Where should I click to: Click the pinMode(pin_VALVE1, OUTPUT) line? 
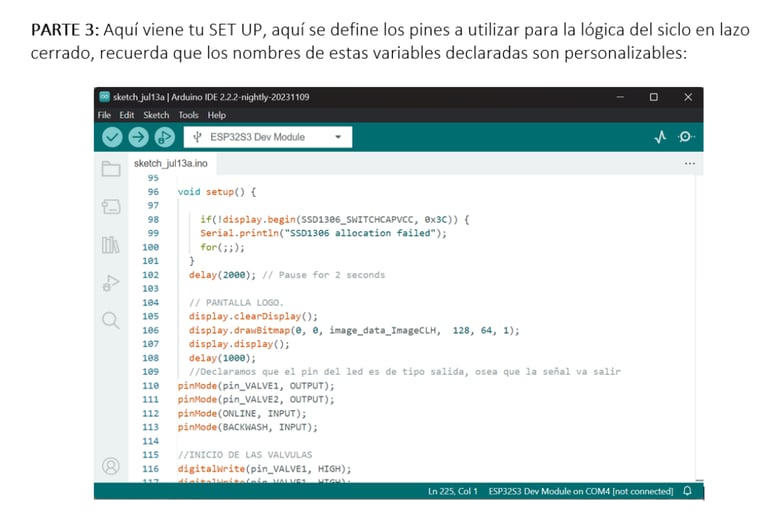pyautogui.click(x=256, y=386)
